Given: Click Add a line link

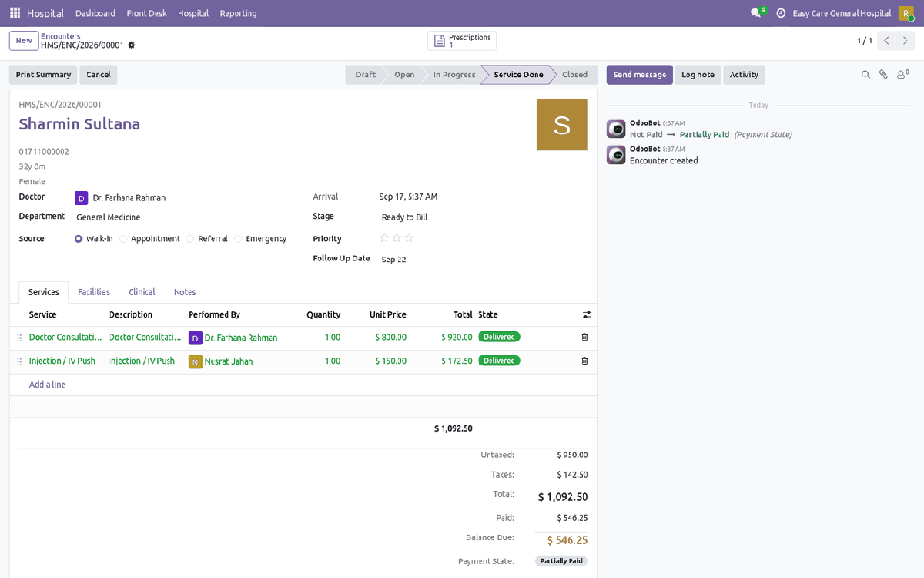Looking at the screenshot, I should [47, 385].
